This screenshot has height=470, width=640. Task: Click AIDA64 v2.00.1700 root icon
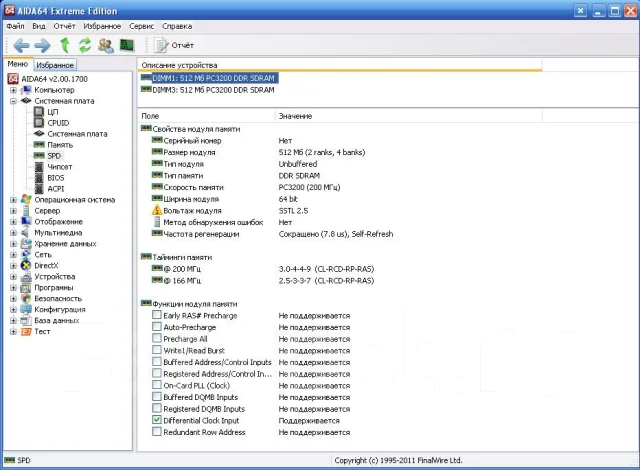(13, 79)
